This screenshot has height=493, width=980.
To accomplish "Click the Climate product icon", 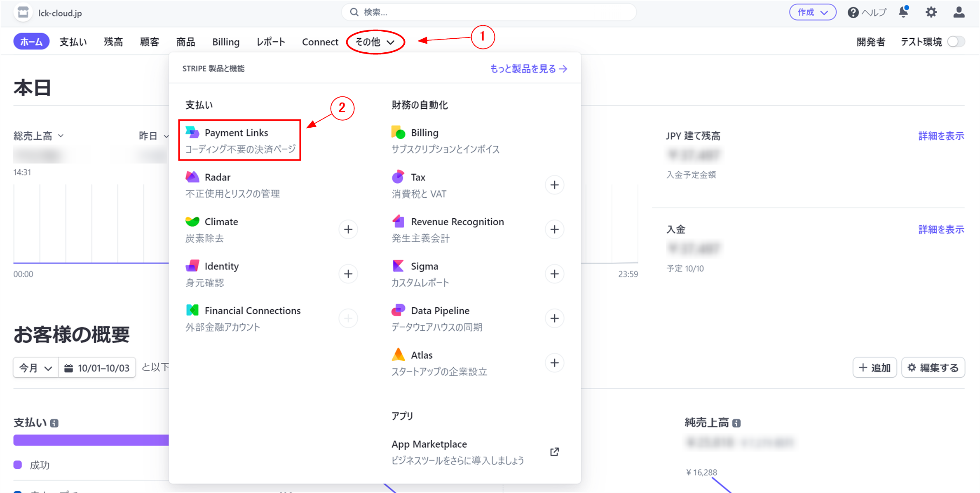I will click(x=192, y=222).
